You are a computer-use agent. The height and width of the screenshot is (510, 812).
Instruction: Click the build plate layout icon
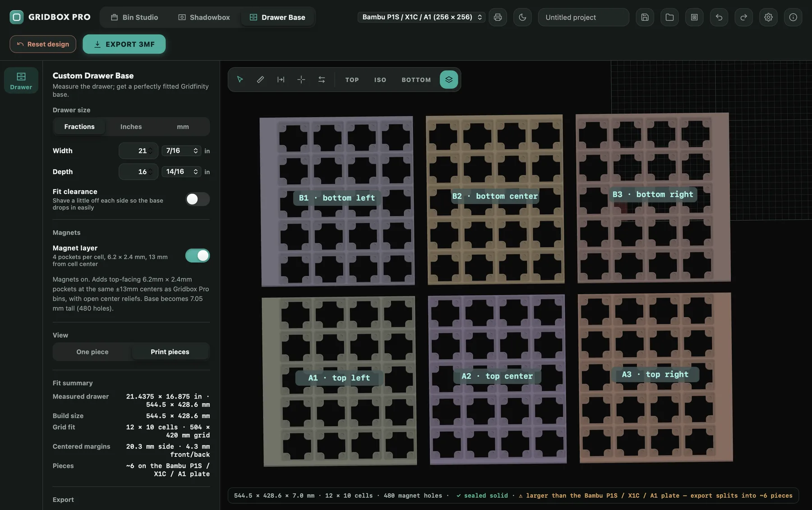pos(694,17)
